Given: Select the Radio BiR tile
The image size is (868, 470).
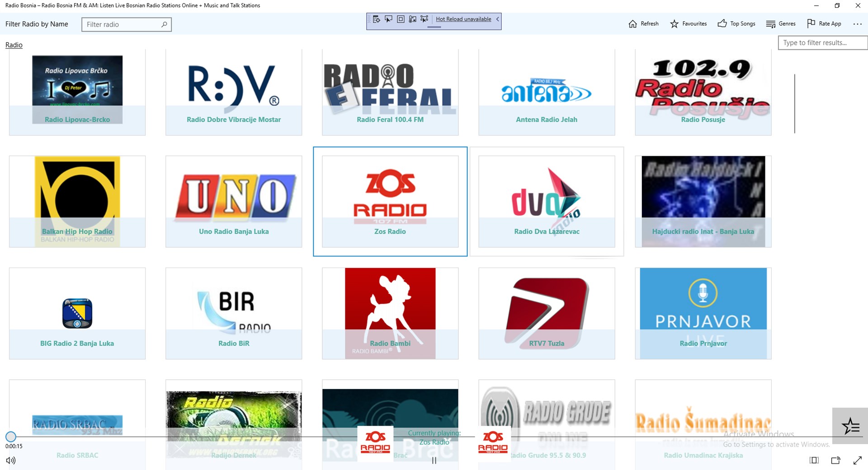Looking at the screenshot, I should 234,314.
